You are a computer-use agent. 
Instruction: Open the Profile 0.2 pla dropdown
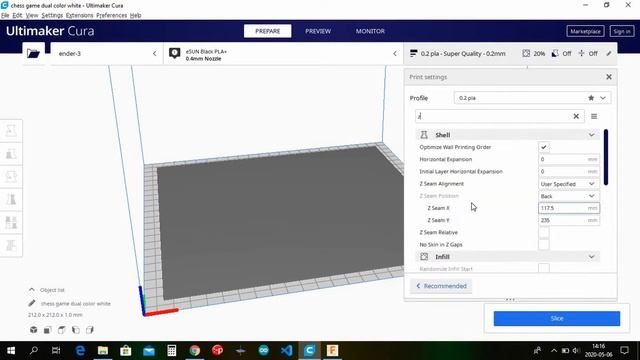coord(532,98)
